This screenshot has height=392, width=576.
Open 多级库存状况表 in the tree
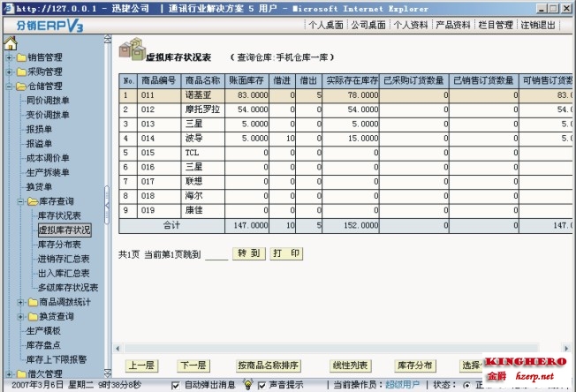68,288
